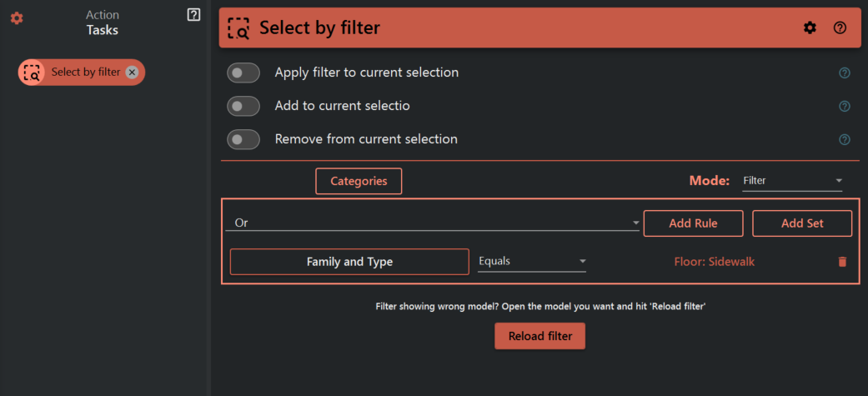Open settings gear in Select by filter header
Screen dimensions: 868x396
click(x=810, y=28)
